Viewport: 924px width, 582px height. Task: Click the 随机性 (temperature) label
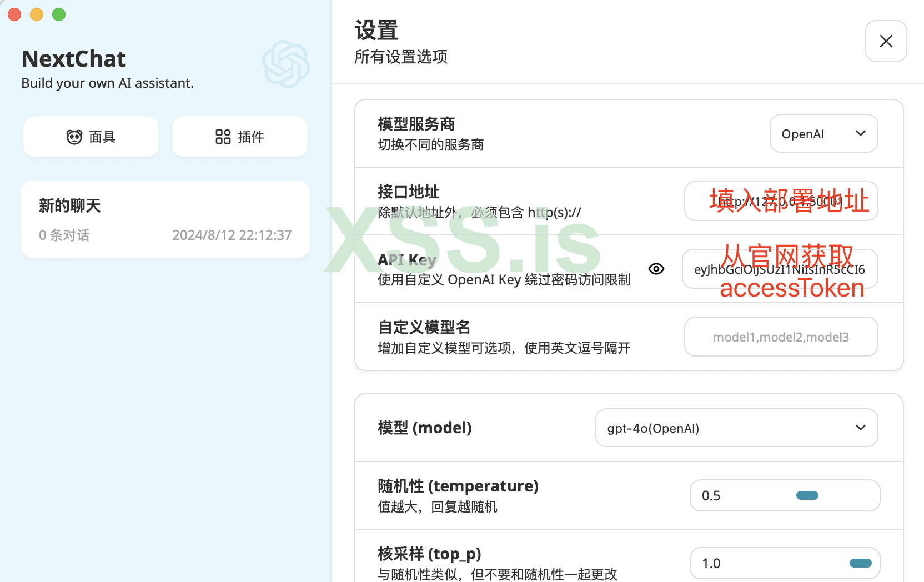tap(458, 486)
